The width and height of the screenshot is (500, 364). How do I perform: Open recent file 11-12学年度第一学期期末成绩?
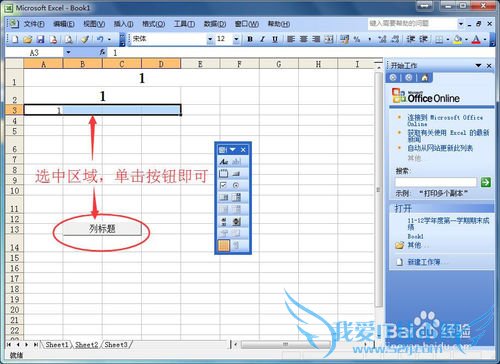click(x=448, y=224)
